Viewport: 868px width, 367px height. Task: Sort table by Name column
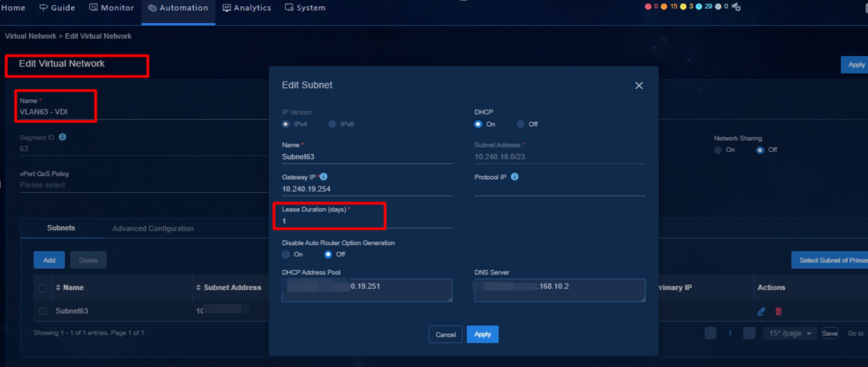(x=59, y=288)
